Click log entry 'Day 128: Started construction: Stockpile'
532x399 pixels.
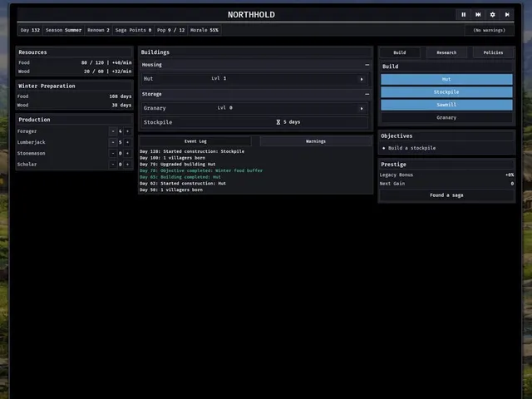192,151
